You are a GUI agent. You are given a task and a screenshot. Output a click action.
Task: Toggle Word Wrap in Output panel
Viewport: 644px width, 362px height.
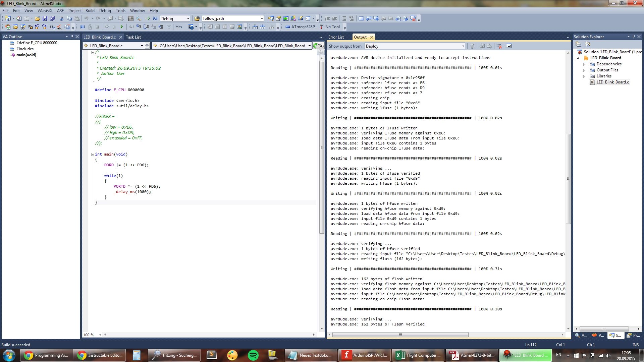pyautogui.click(x=509, y=46)
